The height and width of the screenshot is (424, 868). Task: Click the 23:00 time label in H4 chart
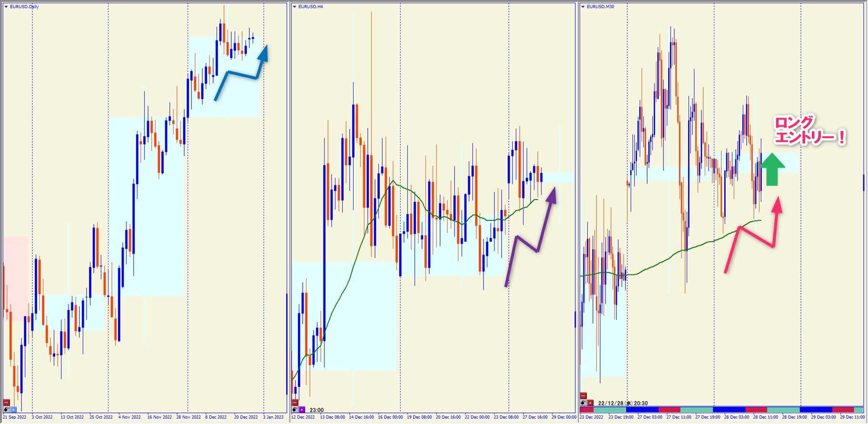[x=316, y=410]
